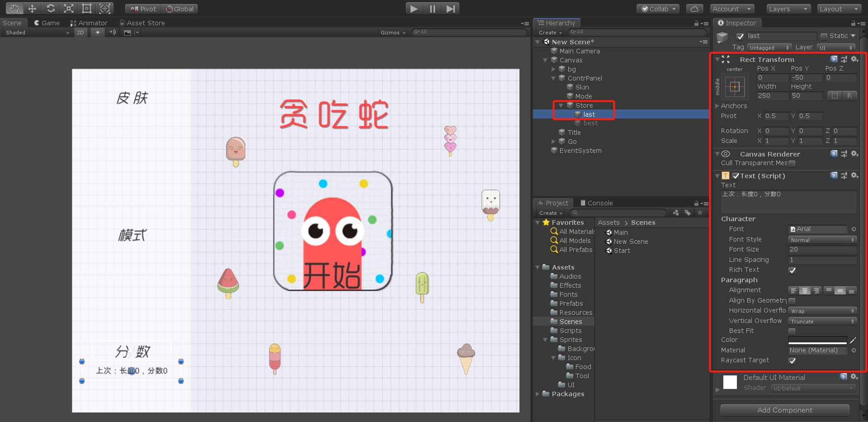Collapse the Store hierarchy item

(561, 105)
